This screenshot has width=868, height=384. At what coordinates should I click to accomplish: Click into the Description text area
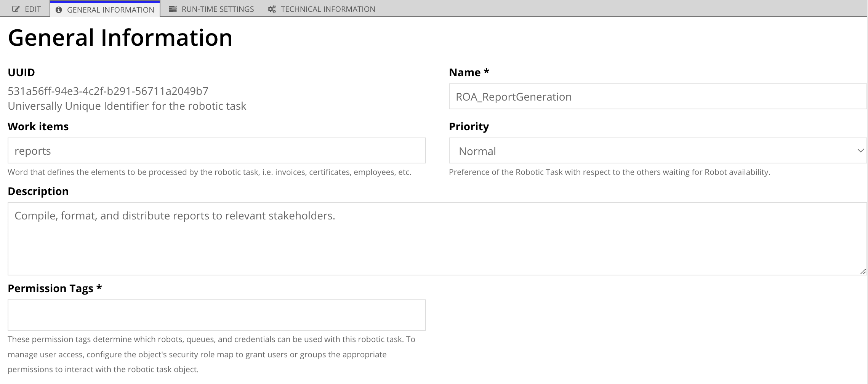point(437,239)
